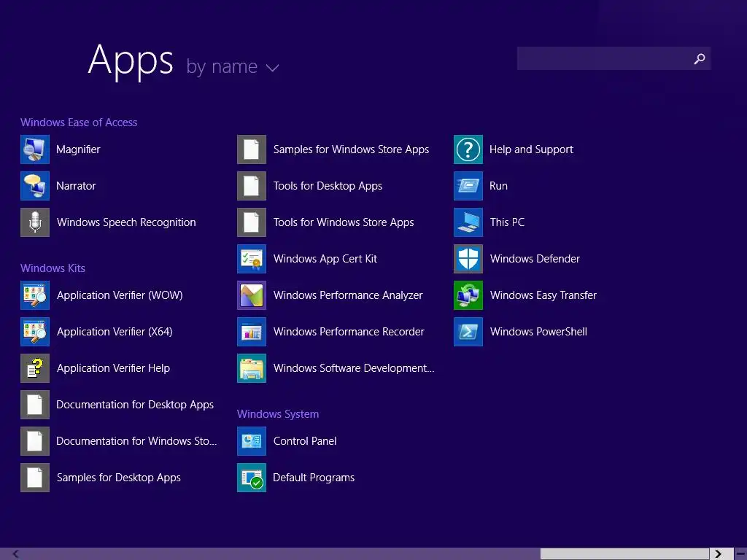Click the scrollbar right arrow button
The width and height of the screenshot is (747, 560).
point(718,554)
